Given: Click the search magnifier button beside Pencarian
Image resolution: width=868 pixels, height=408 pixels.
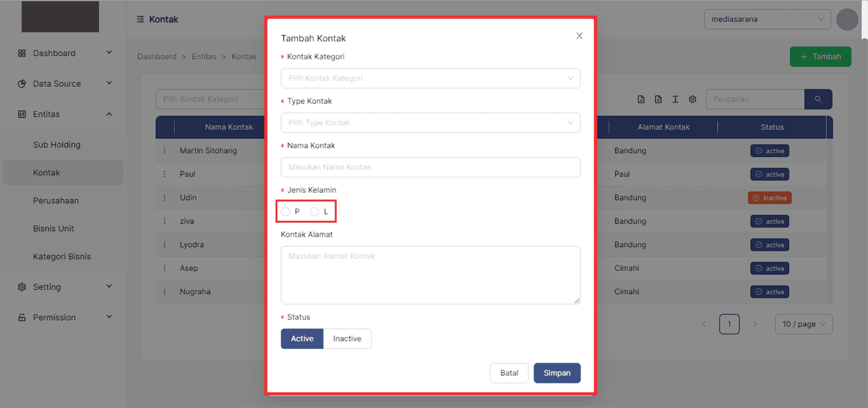Looking at the screenshot, I should (818, 99).
